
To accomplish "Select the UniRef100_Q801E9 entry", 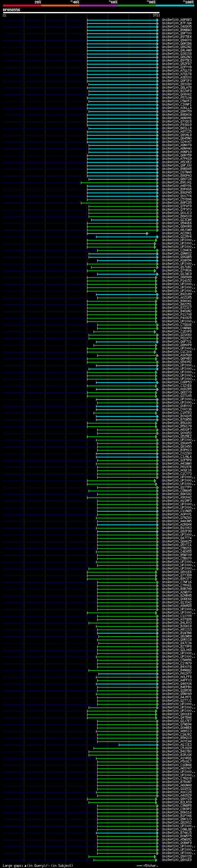I will (176, 860).
